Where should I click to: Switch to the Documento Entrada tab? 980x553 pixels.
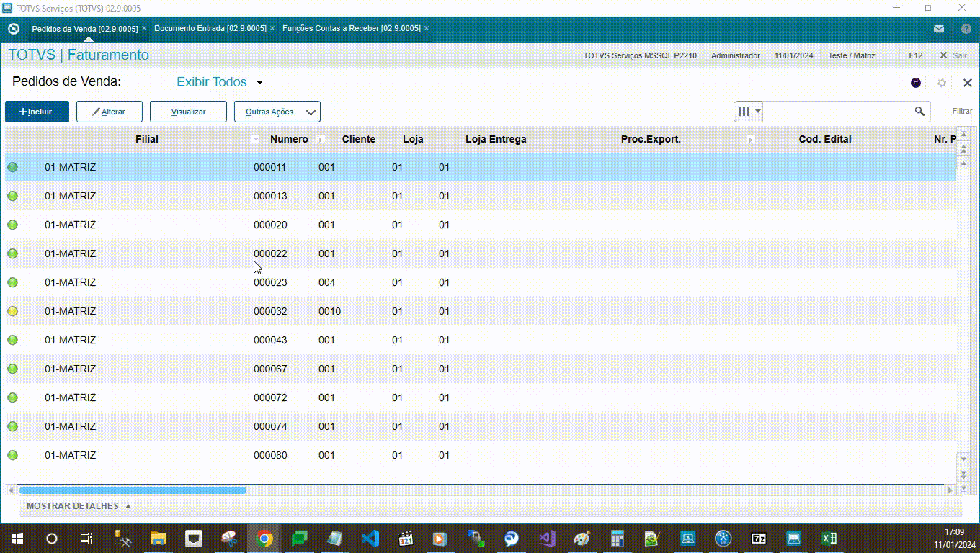pyautogui.click(x=210, y=29)
